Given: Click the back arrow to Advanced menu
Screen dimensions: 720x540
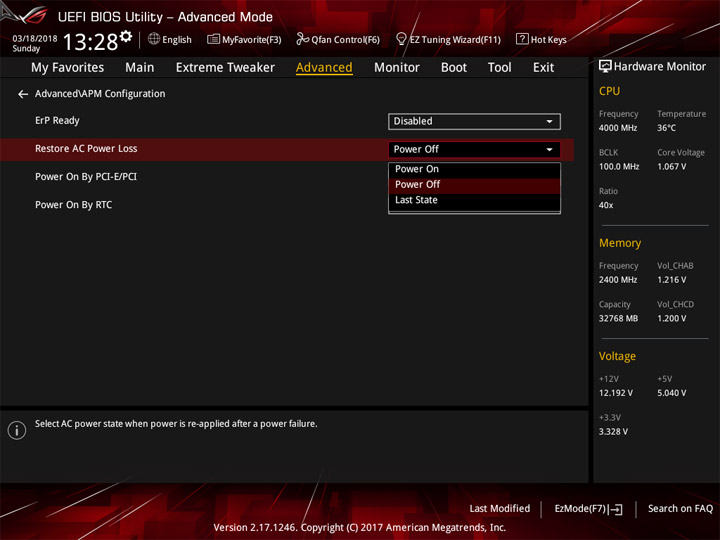Looking at the screenshot, I should (x=23, y=94).
